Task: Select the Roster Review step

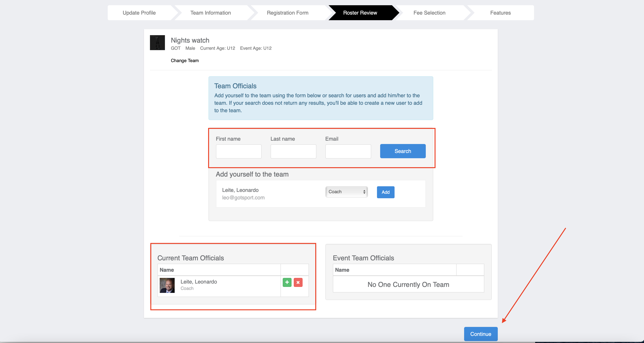Action: coord(360,13)
